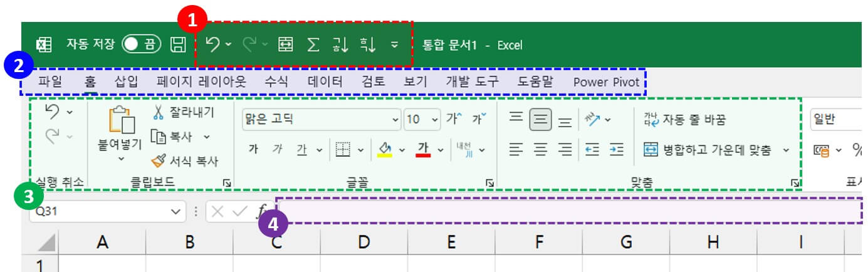Open the Customize Quick Access Toolbar dropdown
The width and height of the screenshot is (868, 272).
pyautogui.click(x=394, y=44)
